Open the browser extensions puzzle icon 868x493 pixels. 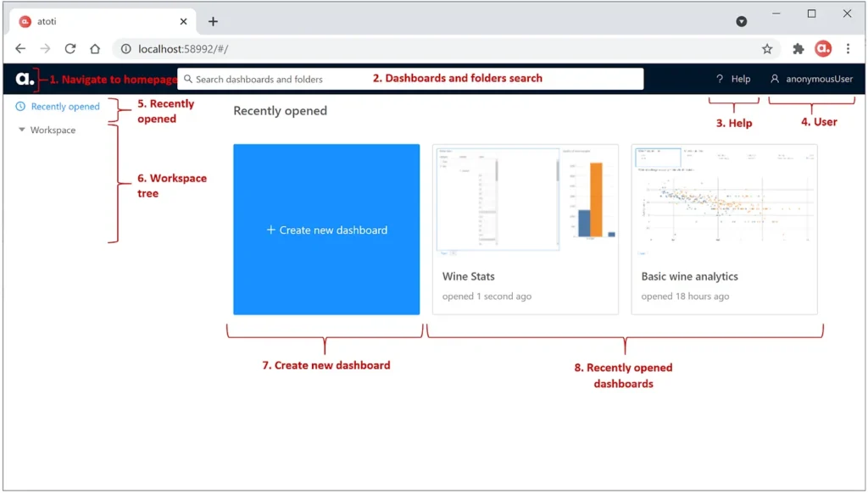tap(798, 48)
